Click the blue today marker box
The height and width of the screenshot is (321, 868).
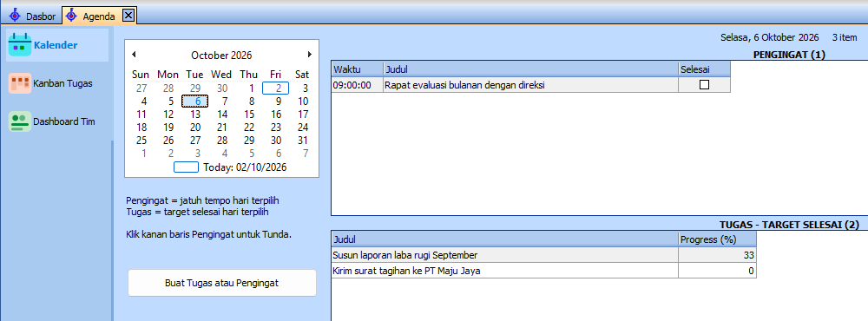point(186,167)
